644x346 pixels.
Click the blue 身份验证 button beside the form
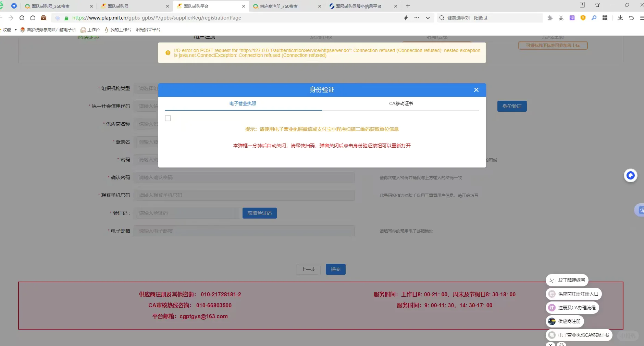click(512, 106)
